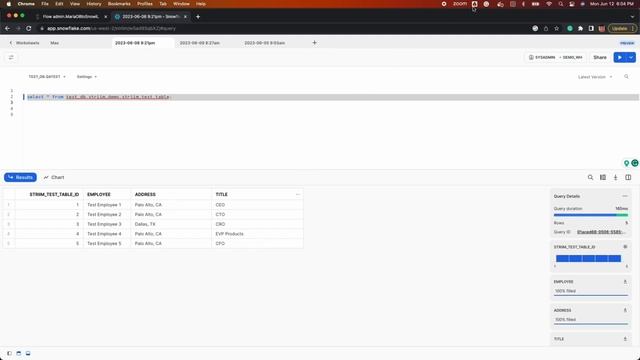Toggle the left sidebar panel icon
Image resolution: width=640 pixels, height=360 pixels.
pos(9,353)
